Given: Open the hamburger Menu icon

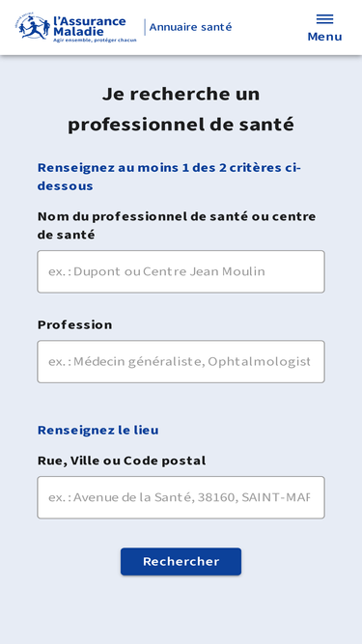Looking at the screenshot, I should click(x=324, y=19).
